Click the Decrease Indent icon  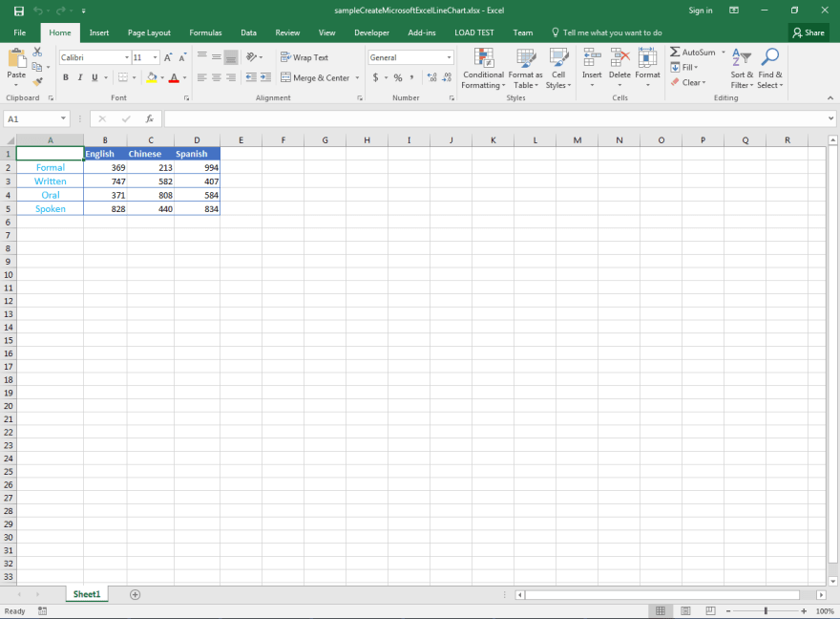click(x=251, y=77)
